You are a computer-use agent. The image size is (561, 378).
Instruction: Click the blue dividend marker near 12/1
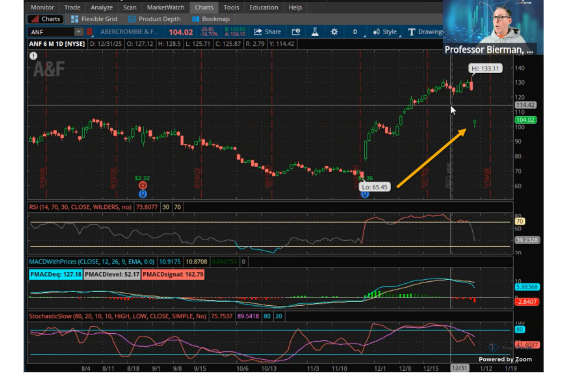365,194
